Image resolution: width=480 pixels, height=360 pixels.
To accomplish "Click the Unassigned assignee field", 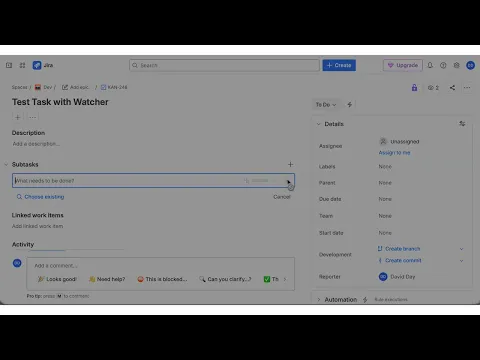I will (399, 142).
